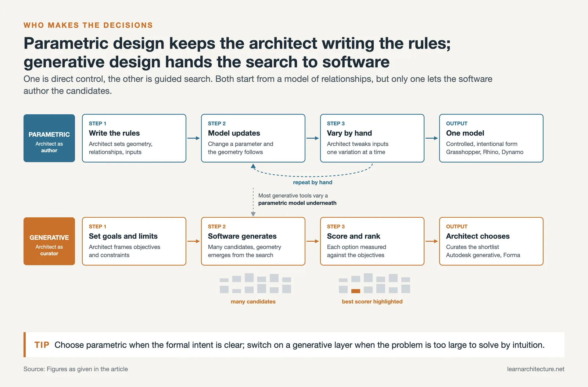Click the "Source: Figures as given" footnote
The image size is (588, 387).
(76, 369)
